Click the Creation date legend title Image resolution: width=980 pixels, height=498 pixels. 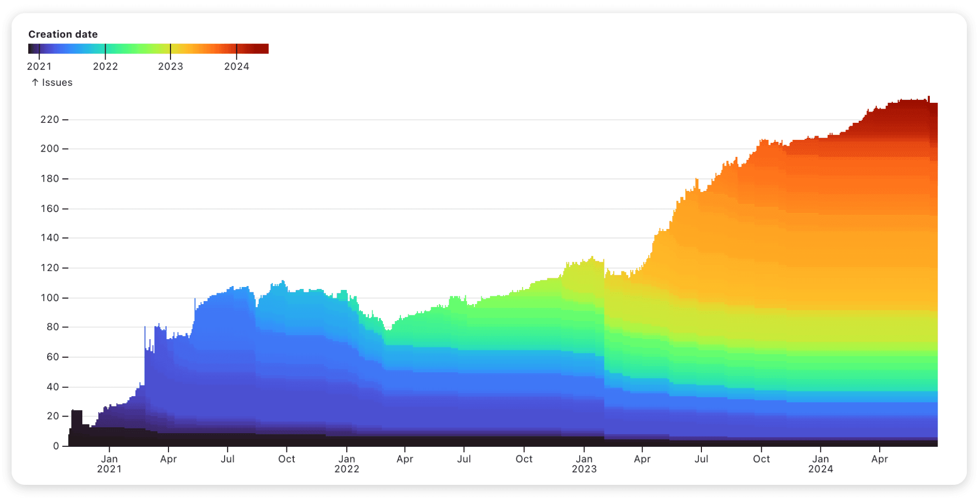coord(63,34)
